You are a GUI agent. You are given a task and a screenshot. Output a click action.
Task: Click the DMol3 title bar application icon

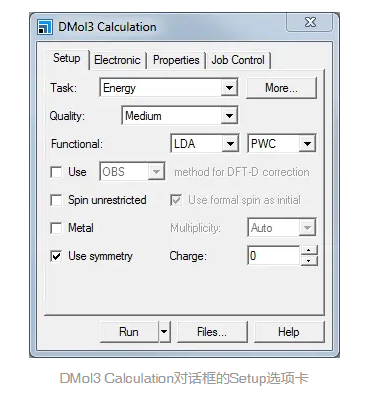[45, 27]
